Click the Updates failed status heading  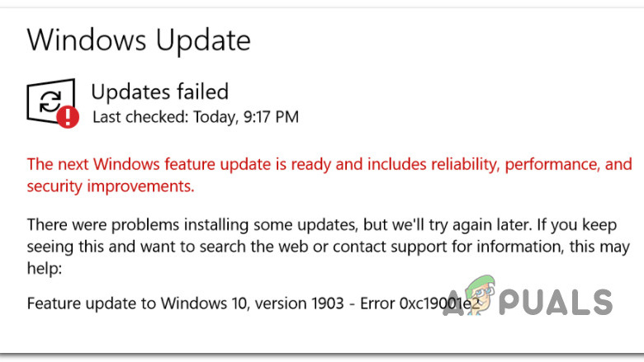click(x=159, y=92)
